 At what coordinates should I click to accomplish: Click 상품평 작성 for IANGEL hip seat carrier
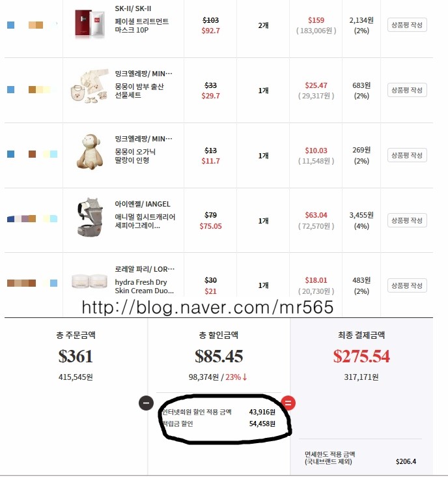[407, 220]
